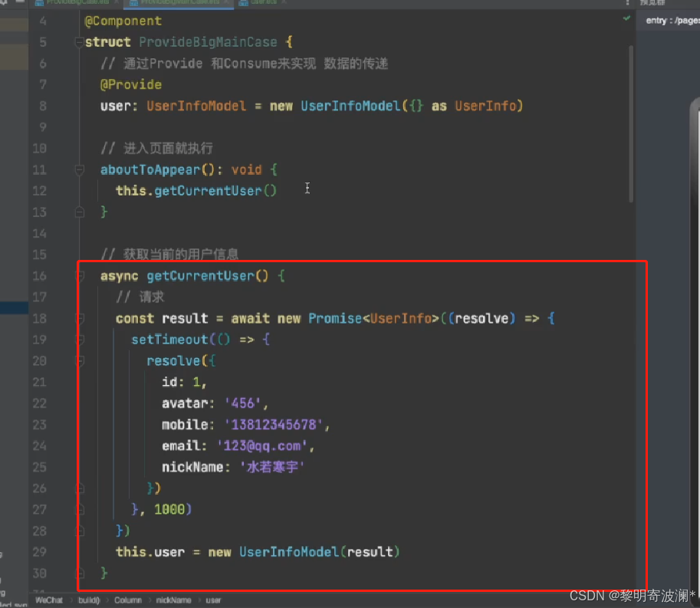Click the @Provide decorator text
Viewport: 700px width, 608px height.
click(x=131, y=85)
